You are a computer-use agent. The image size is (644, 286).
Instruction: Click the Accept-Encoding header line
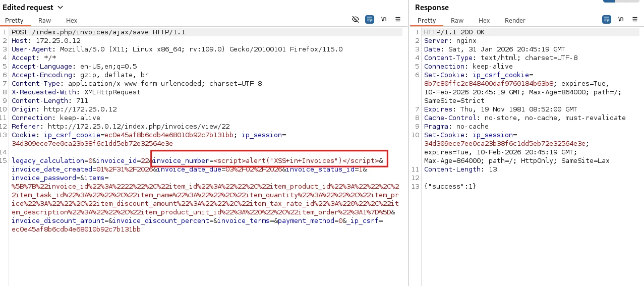80,75
